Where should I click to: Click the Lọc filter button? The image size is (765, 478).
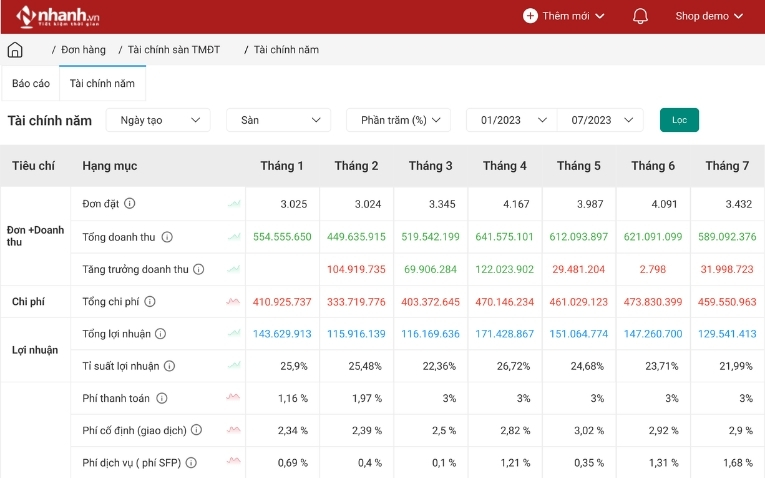[x=679, y=120]
